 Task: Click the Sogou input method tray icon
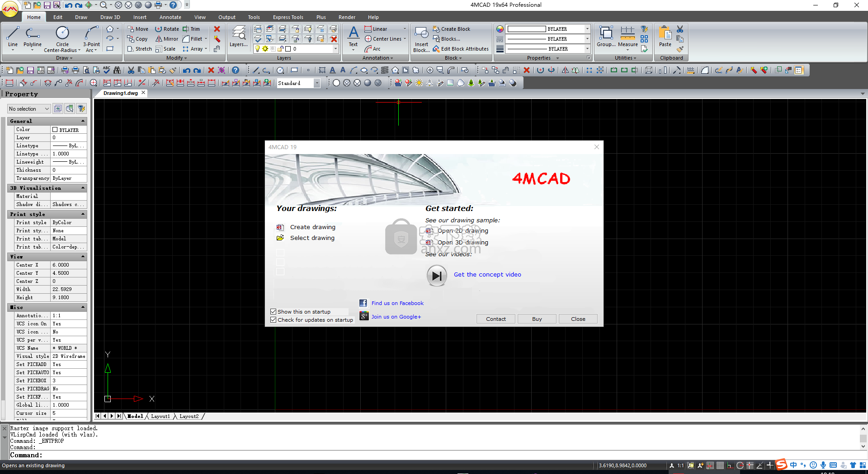tap(781, 465)
